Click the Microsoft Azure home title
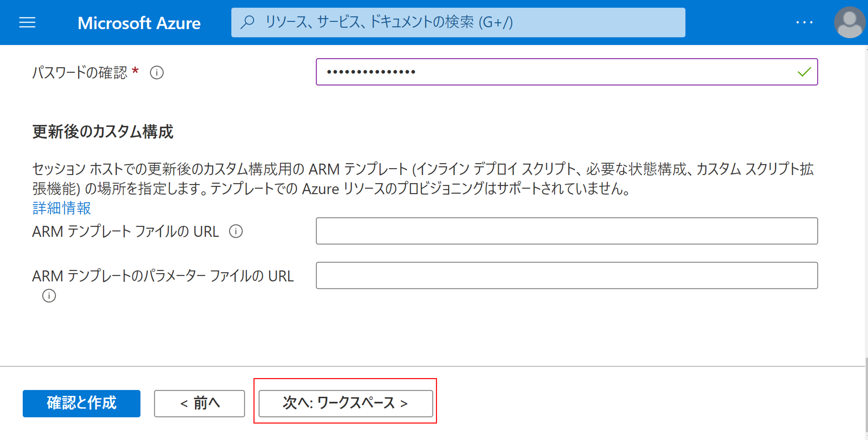This screenshot has width=868, height=440. click(x=139, y=23)
